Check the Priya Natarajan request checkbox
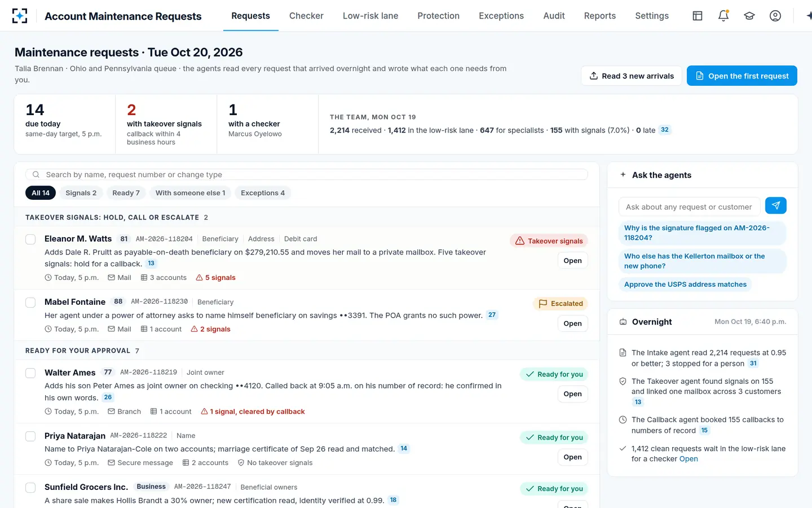Viewport: 812px width, 508px height. (x=30, y=436)
